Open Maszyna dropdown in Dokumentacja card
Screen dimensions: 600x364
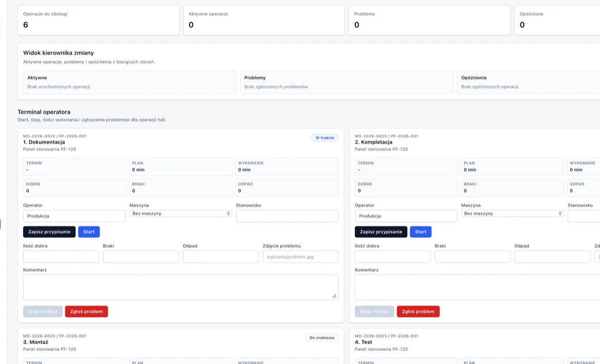181,213
